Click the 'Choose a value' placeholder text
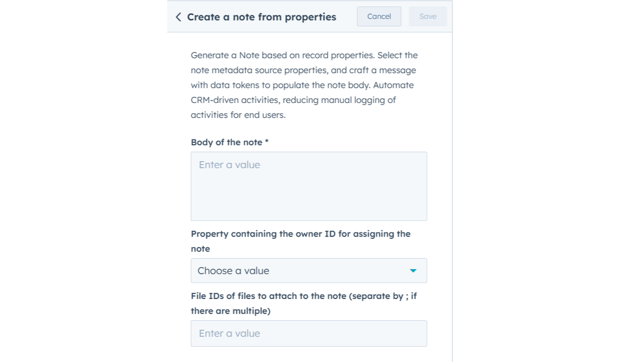 click(233, 271)
